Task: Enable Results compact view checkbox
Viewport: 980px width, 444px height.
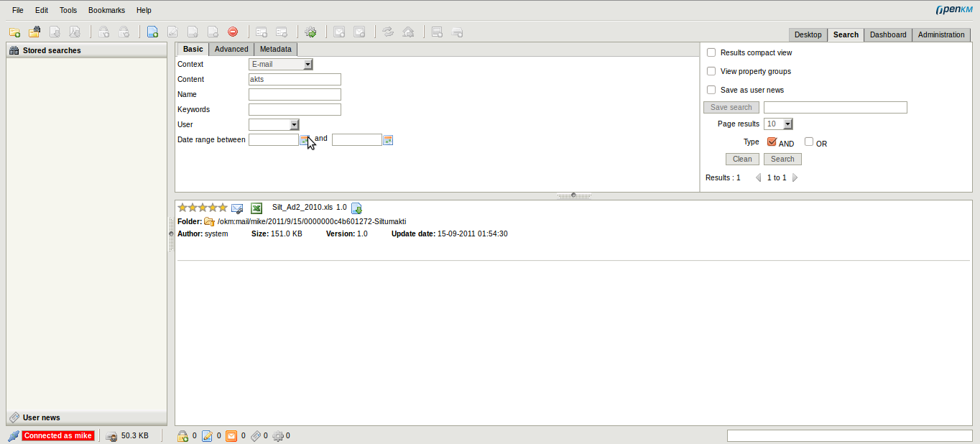Action: point(711,52)
